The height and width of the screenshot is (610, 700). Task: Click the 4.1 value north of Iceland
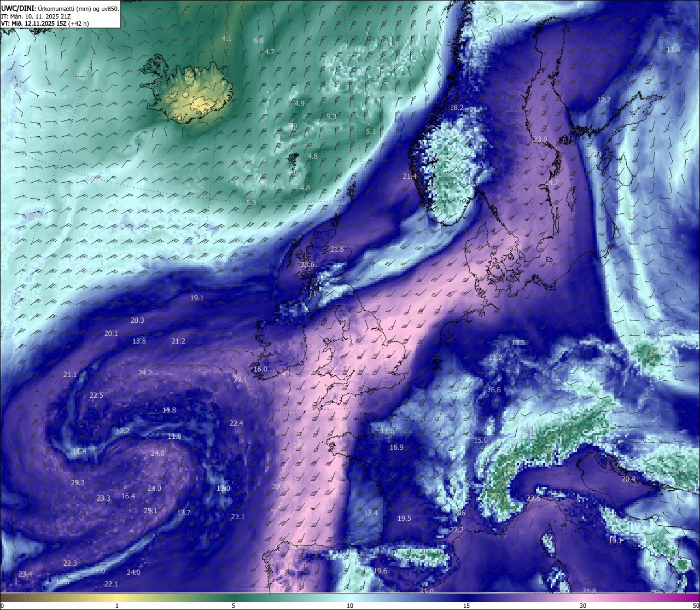point(227,38)
